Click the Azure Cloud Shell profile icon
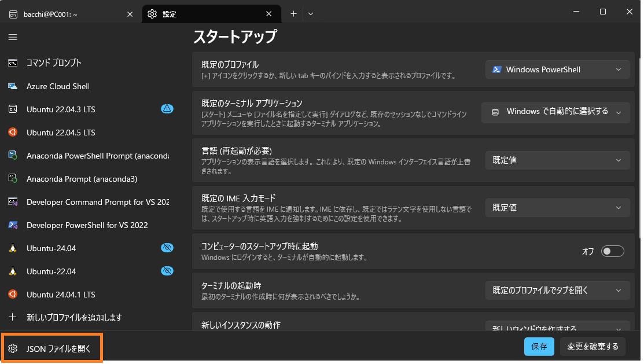Screen dimensions: 644x364 tap(13, 86)
